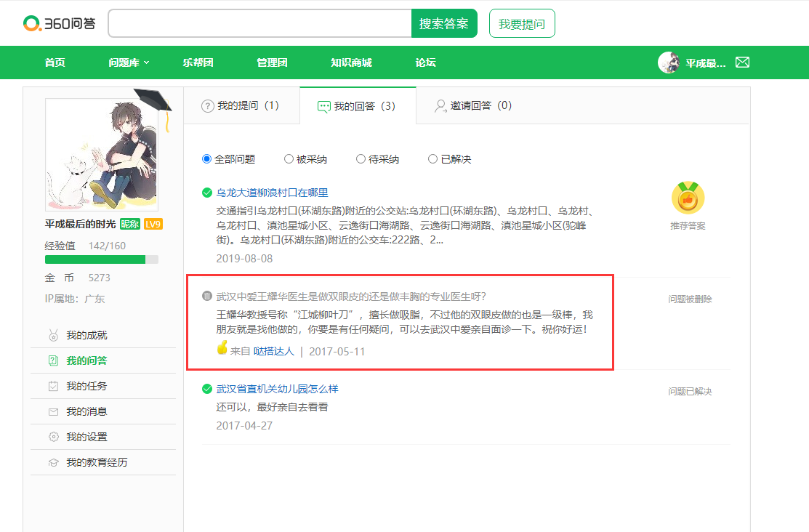Click the 我要提问 button
Screen dimensions: 809x532
point(522,23)
